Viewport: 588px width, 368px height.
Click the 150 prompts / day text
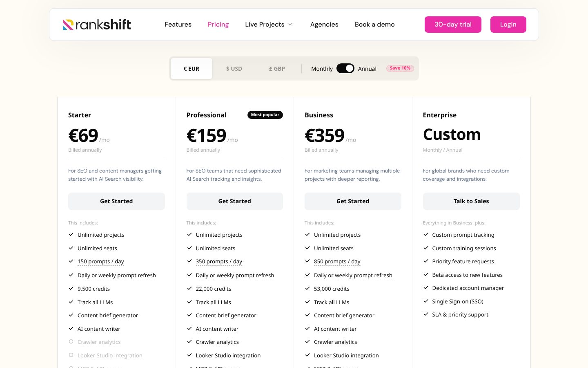coord(100,262)
